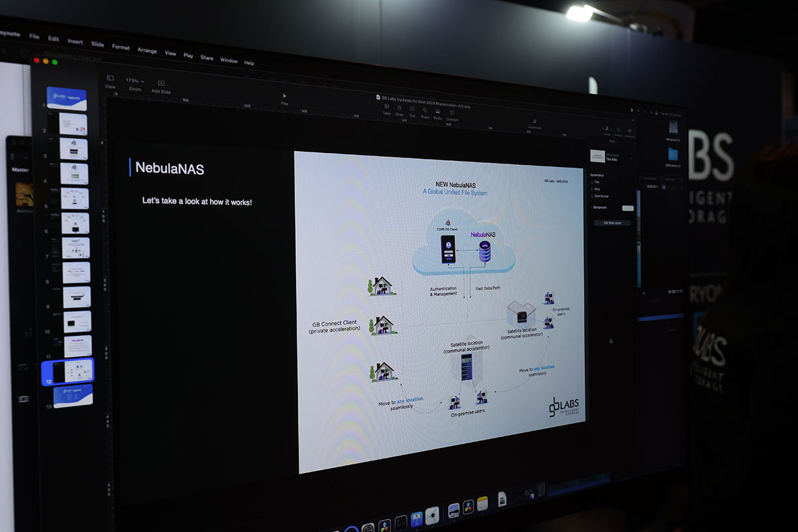Click the Background color swatch in inspector
Image resolution: width=798 pixels, height=532 pixels.
[x=627, y=208]
